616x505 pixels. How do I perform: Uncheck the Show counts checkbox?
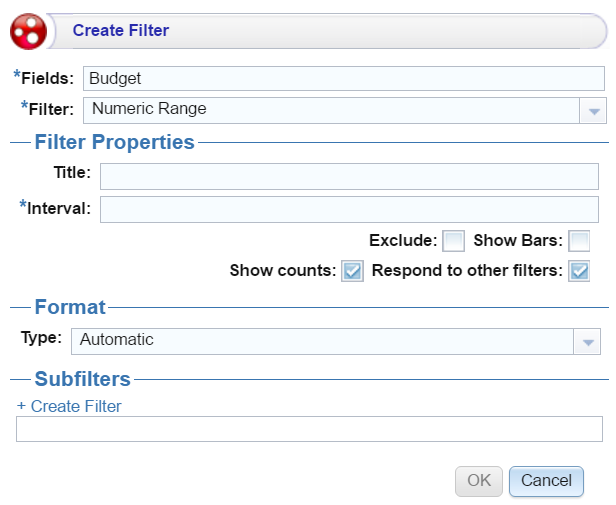point(352,271)
